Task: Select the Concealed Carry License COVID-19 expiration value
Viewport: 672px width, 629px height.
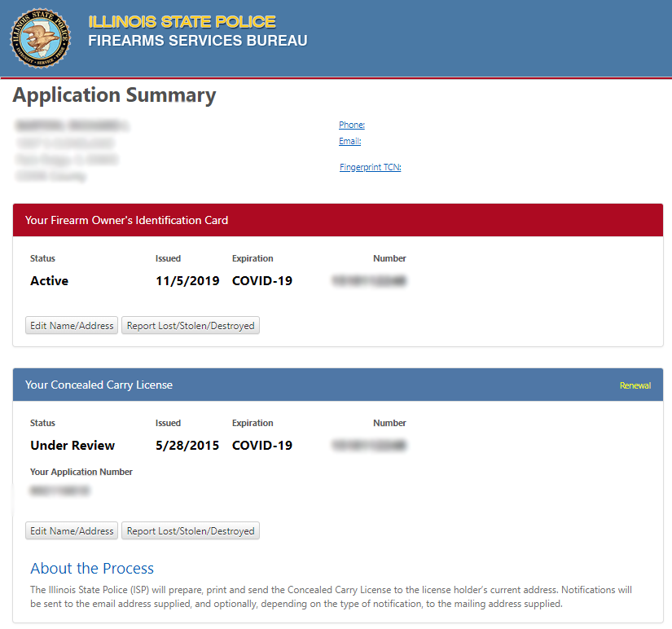Action: [262, 446]
